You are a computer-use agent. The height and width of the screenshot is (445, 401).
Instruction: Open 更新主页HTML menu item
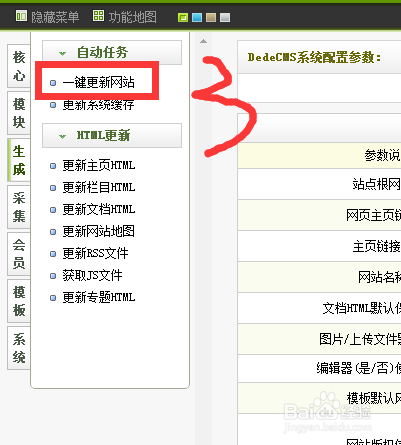[99, 165]
